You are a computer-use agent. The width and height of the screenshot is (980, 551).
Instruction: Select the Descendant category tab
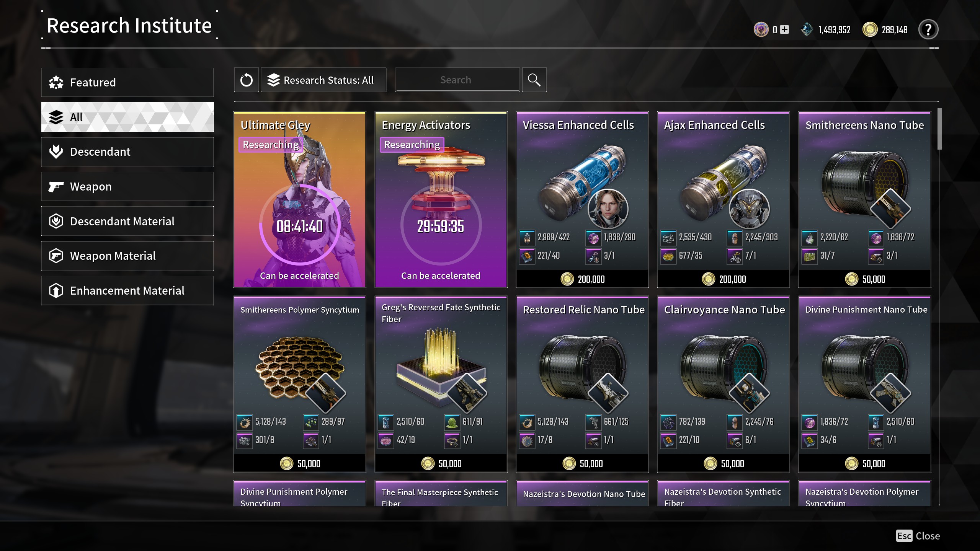[127, 152]
